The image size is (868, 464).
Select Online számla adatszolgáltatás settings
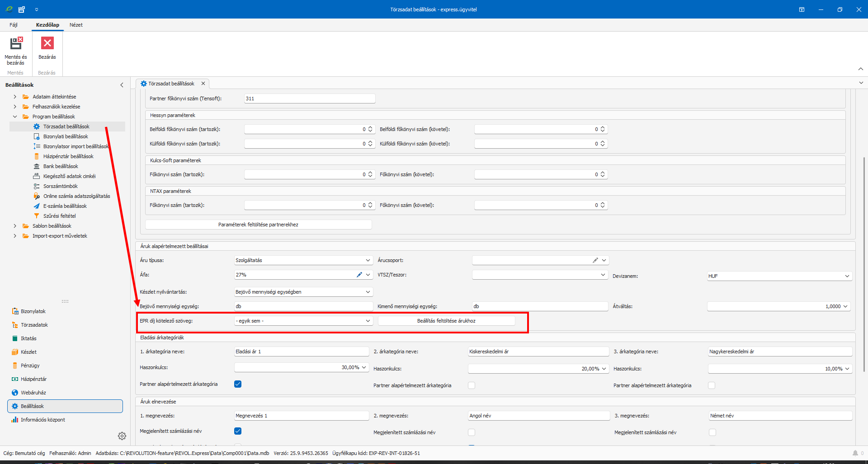tap(76, 196)
